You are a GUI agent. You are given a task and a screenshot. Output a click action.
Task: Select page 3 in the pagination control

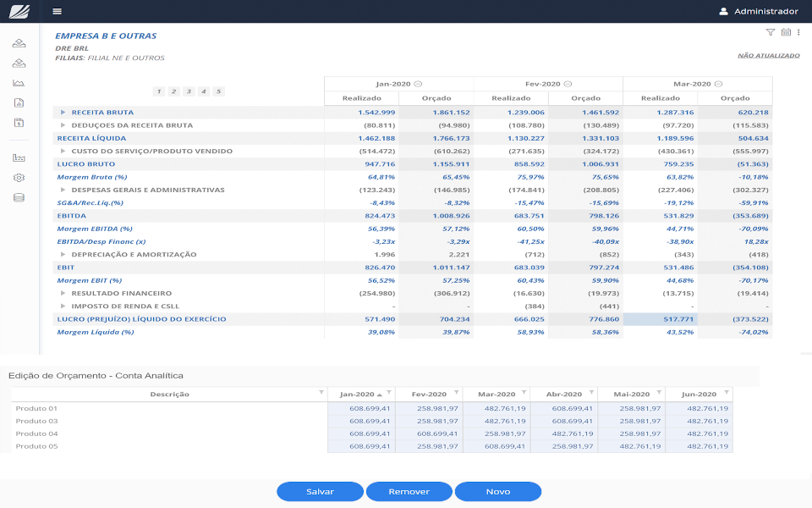[188, 91]
